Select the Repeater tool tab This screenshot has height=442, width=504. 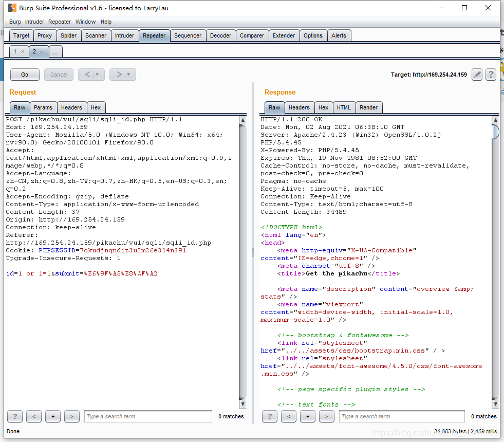(x=154, y=35)
